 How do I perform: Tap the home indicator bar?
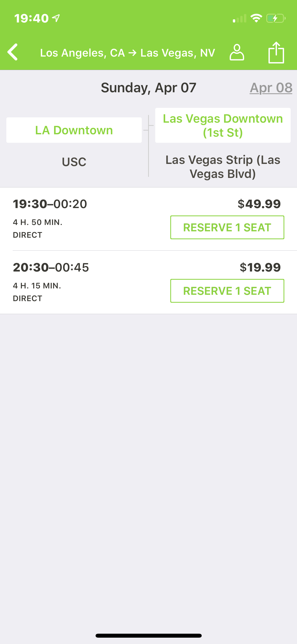pos(148,636)
